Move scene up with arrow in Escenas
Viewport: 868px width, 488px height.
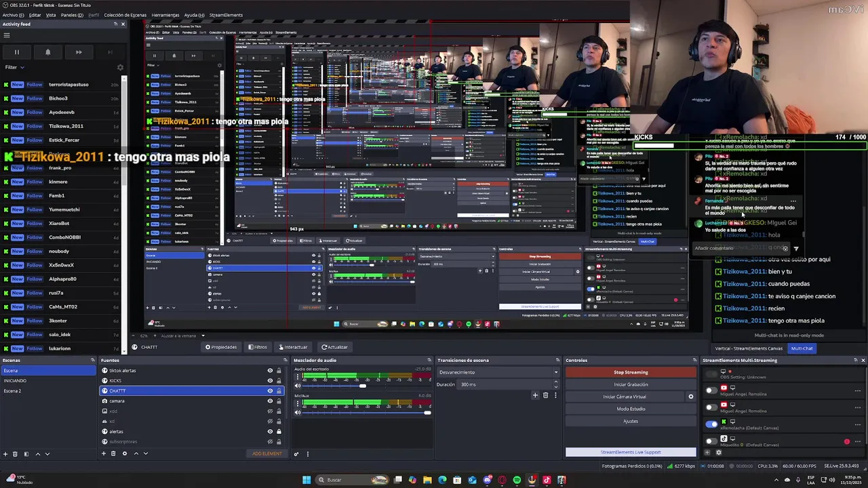pyautogui.click(x=37, y=453)
